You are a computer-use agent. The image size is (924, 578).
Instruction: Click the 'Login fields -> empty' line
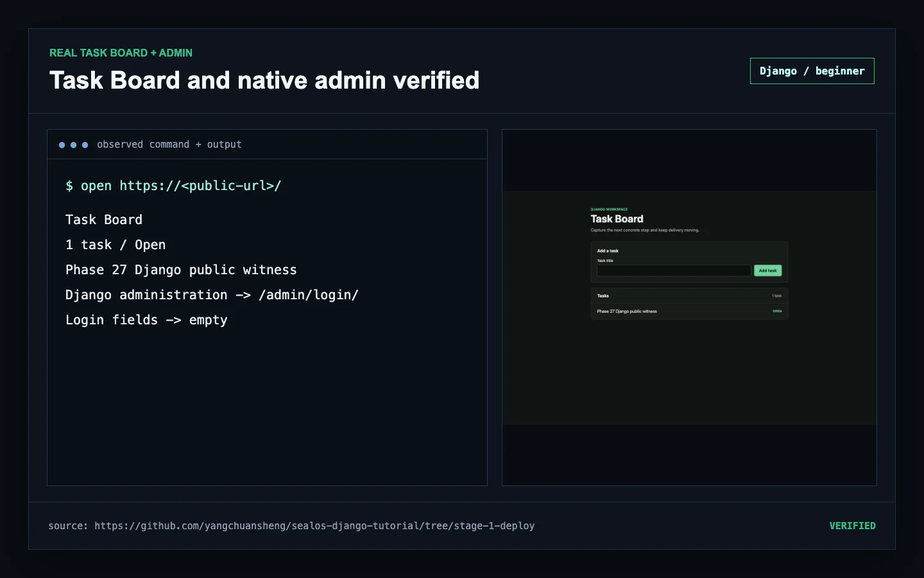(146, 320)
